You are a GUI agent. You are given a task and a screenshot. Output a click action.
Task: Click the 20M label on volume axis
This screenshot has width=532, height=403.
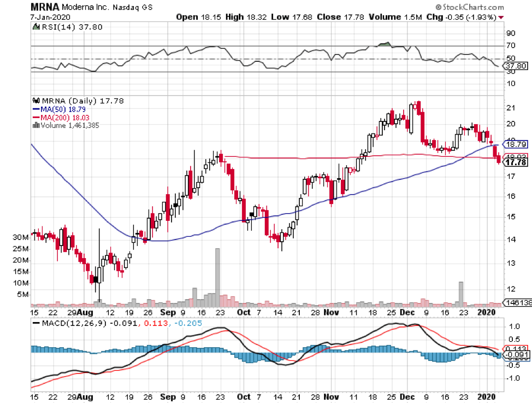tap(21, 260)
